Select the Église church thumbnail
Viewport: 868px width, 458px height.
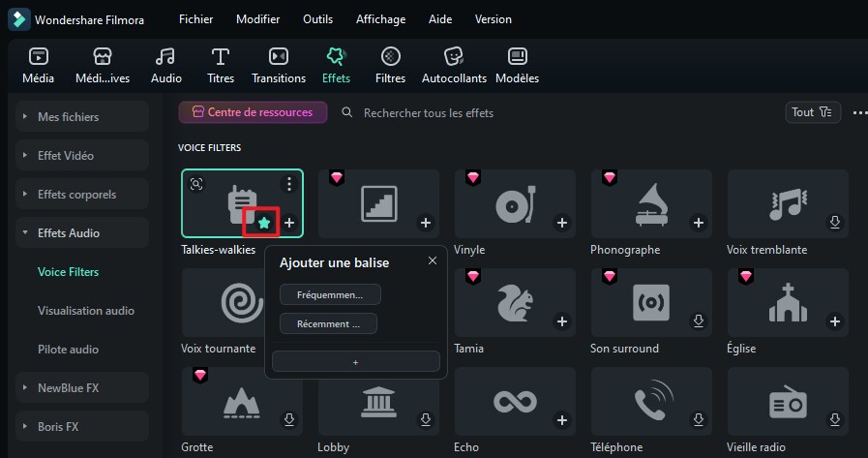(x=788, y=302)
